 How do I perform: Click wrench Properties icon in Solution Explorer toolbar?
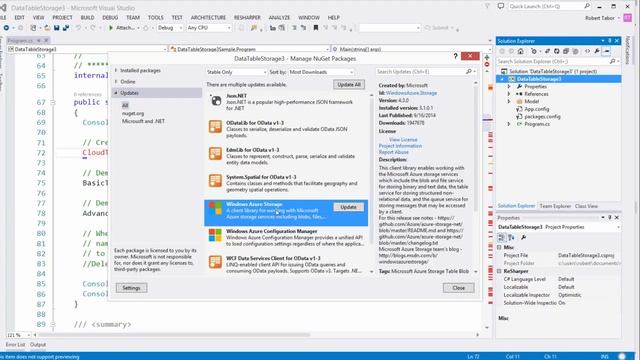click(x=597, y=51)
